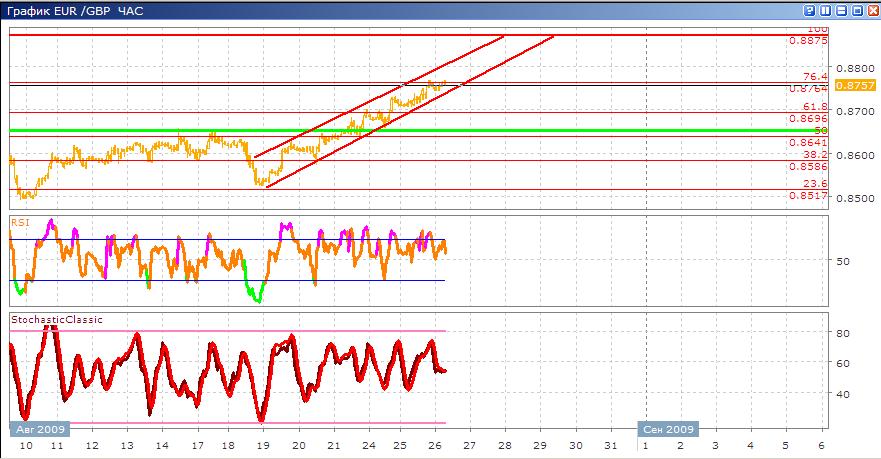881x459 pixels.
Task: Click the 80 level on Stochastic scale
Action: click(x=843, y=333)
